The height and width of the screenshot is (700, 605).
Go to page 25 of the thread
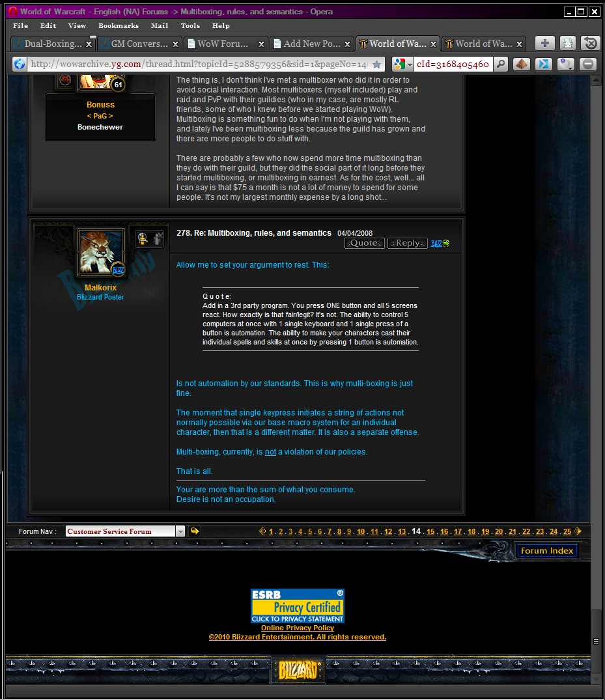567,532
